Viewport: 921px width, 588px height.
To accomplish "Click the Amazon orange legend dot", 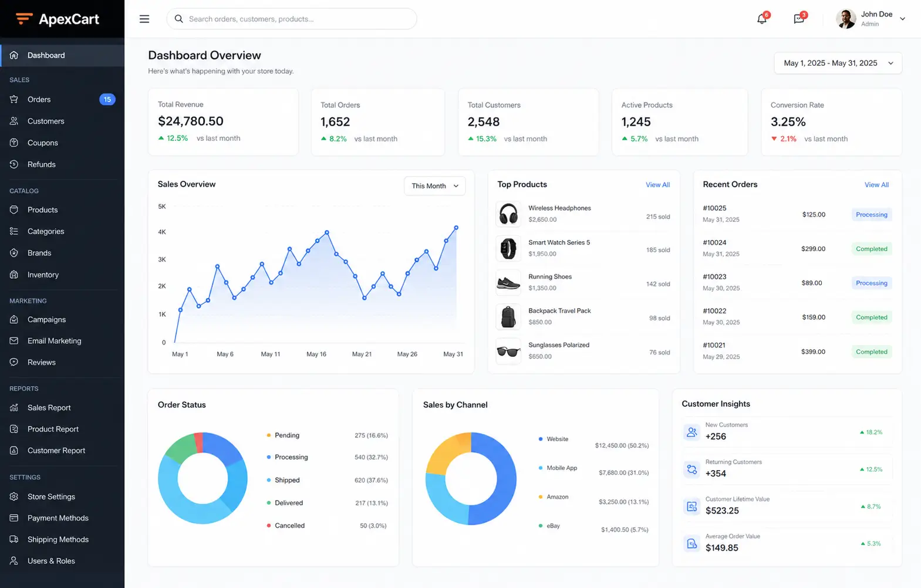I will coord(541,497).
